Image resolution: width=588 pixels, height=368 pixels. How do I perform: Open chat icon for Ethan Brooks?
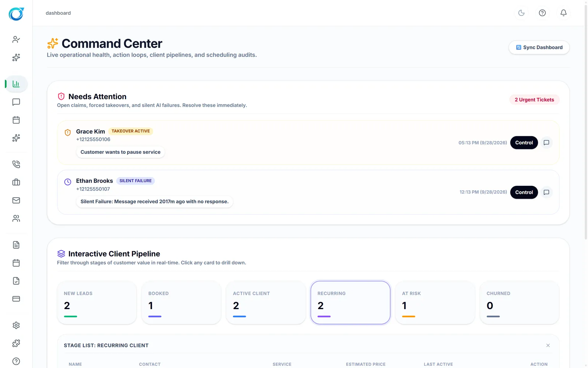(x=546, y=192)
